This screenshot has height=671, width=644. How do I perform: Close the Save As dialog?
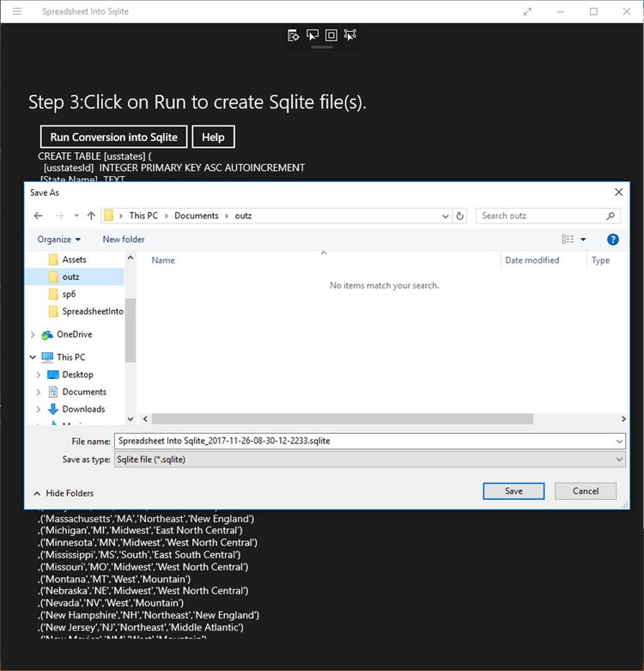pos(618,192)
